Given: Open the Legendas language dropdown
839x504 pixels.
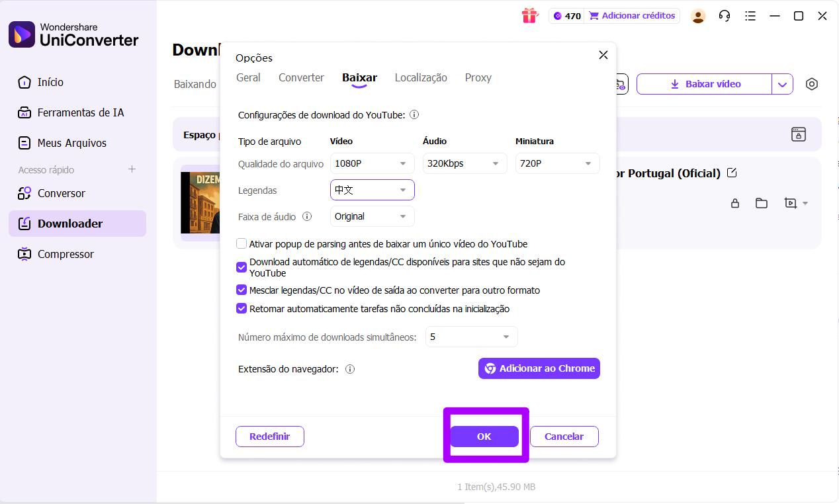Looking at the screenshot, I should coord(372,190).
